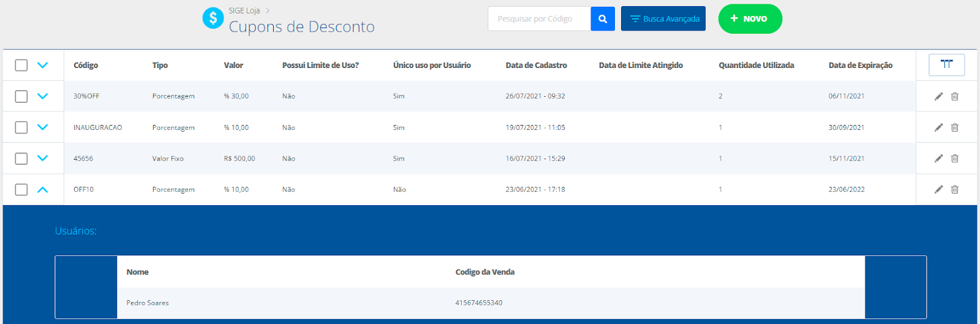The width and height of the screenshot is (980, 324).
Task: Delete the INAUGURACAO coupon with the trash icon
Action: click(x=954, y=127)
